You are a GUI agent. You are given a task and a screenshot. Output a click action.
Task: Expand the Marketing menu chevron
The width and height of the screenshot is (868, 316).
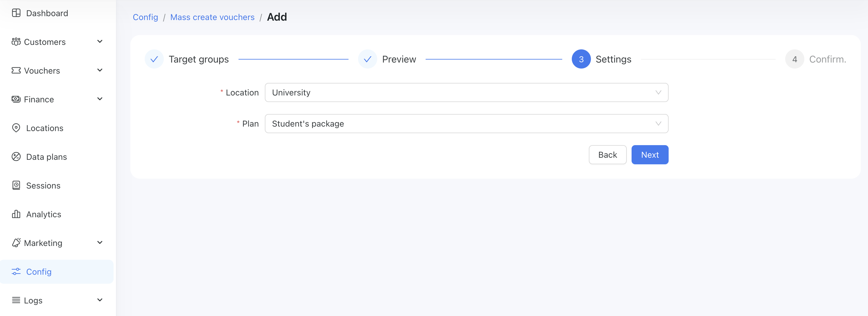coord(100,242)
